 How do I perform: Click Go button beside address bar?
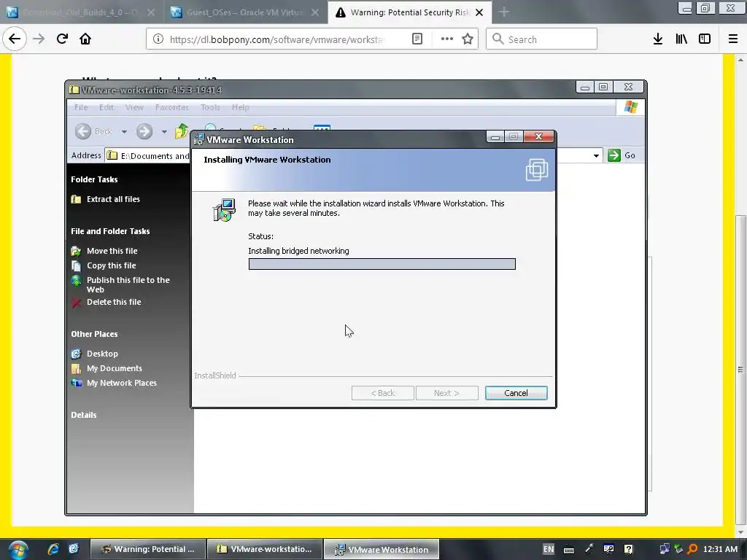pos(622,155)
